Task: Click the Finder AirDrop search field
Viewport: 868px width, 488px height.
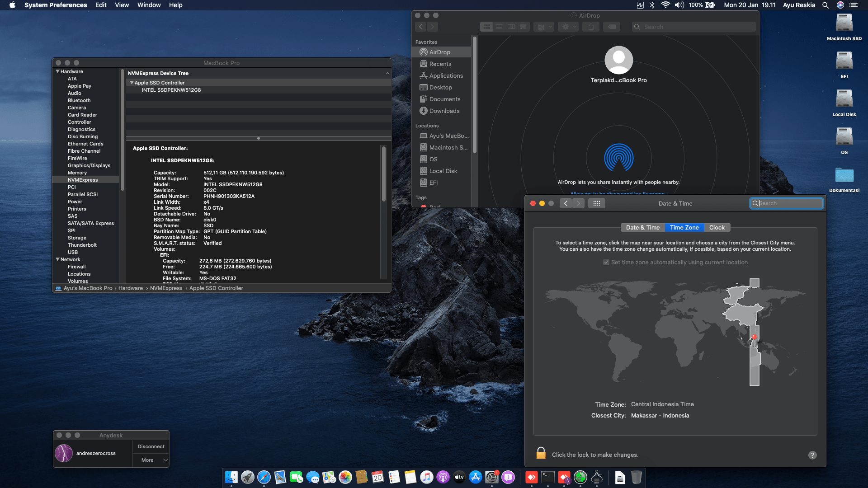Action: (693, 27)
